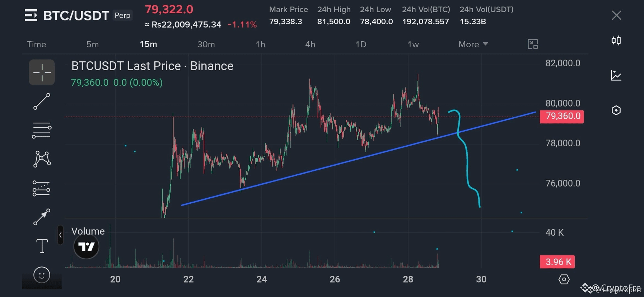This screenshot has width=644, height=297.
Task: Select the crosshair cursor tool
Action: click(42, 72)
